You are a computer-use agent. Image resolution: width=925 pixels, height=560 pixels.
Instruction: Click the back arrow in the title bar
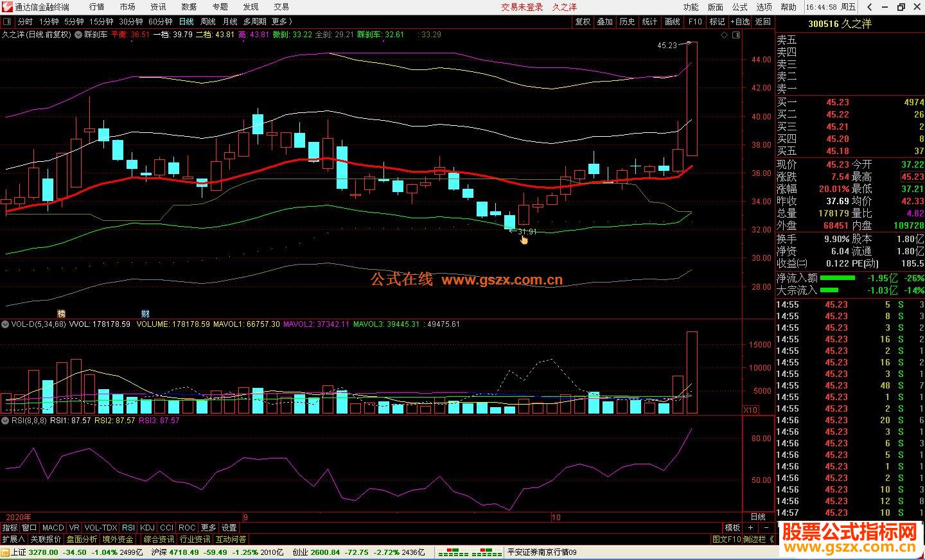870,7
